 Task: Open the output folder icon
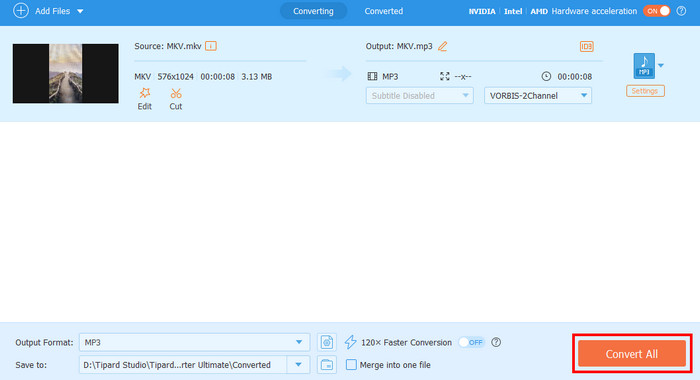pyautogui.click(x=327, y=365)
